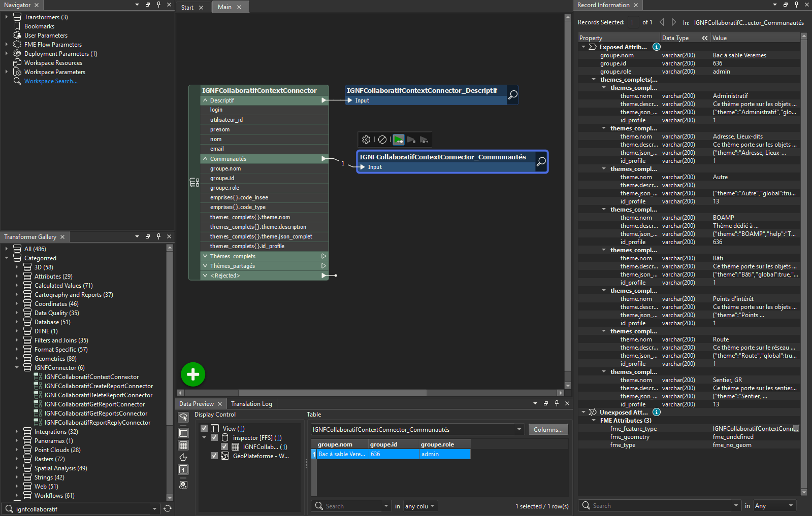The height and width of the screenshot is (516, 812).
Task: Go to the next selected record arrow
Action: coord(673,22)
